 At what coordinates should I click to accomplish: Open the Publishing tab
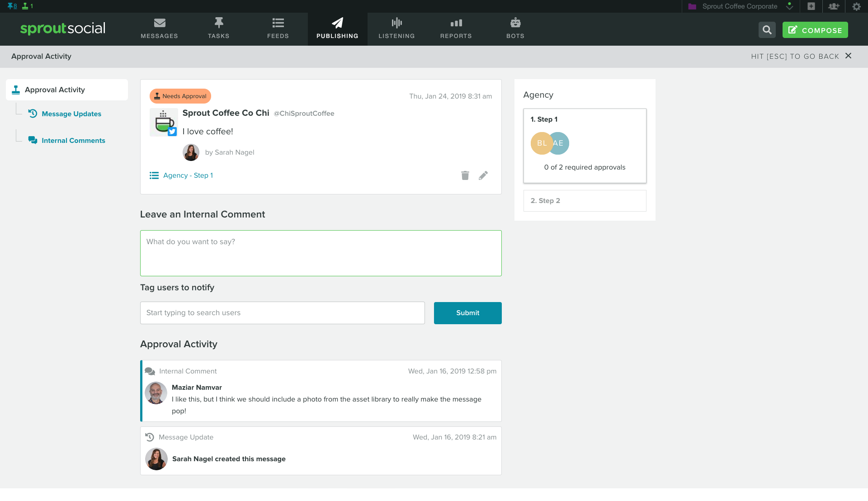click(x=337, y=29)
